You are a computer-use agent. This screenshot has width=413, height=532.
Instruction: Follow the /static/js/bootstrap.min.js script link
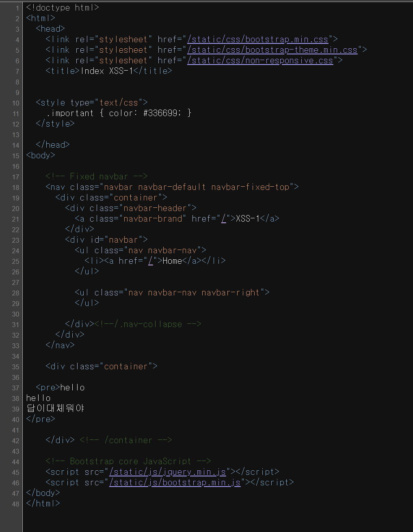point(175,482)
